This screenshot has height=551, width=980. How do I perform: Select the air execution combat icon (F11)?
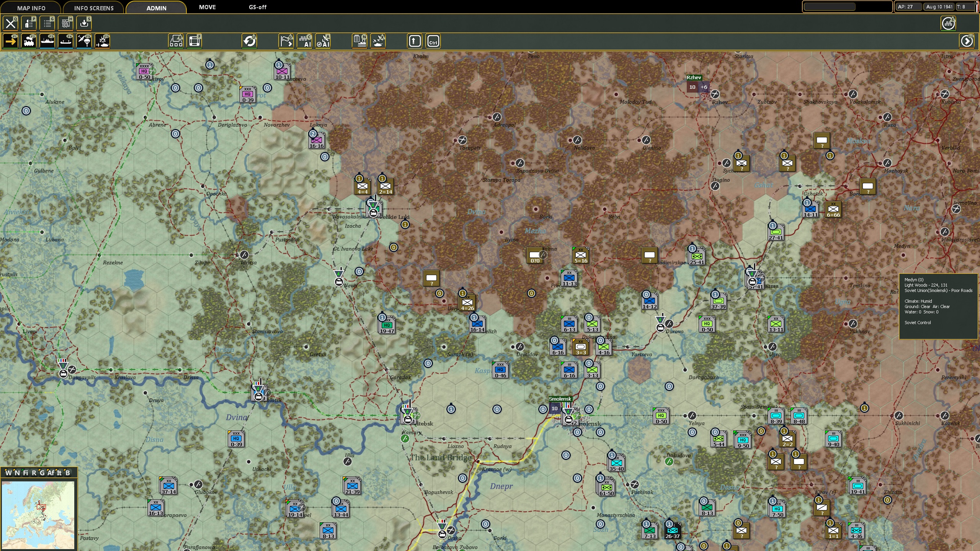[103, 41]
